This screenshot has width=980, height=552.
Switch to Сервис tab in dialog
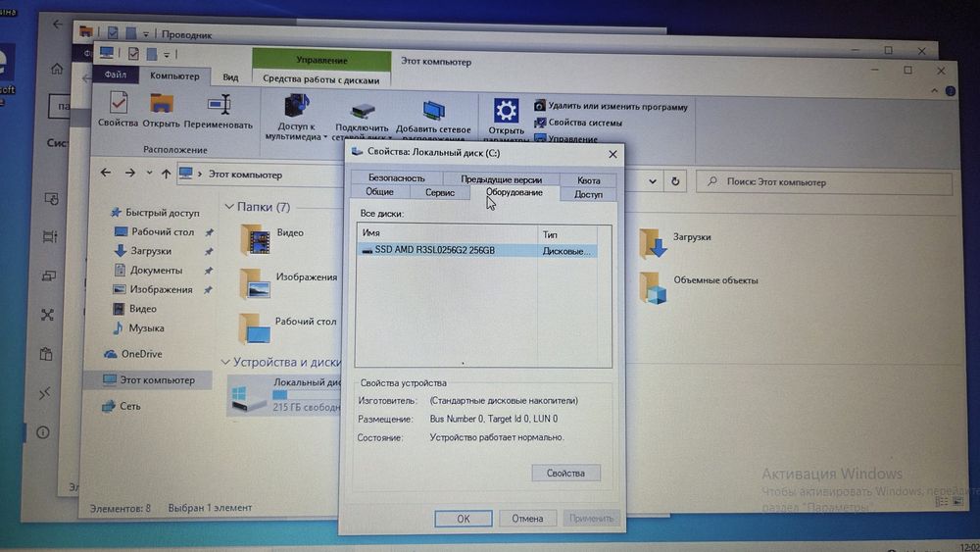coord(440,192)
